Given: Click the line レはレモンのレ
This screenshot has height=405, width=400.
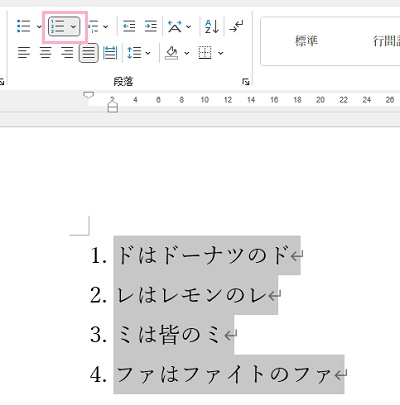Looking at the screenshot, I should click(x=192, y=295).
